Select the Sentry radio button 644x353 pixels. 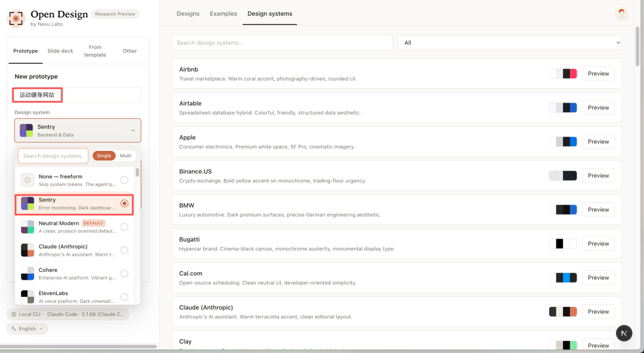125,203
